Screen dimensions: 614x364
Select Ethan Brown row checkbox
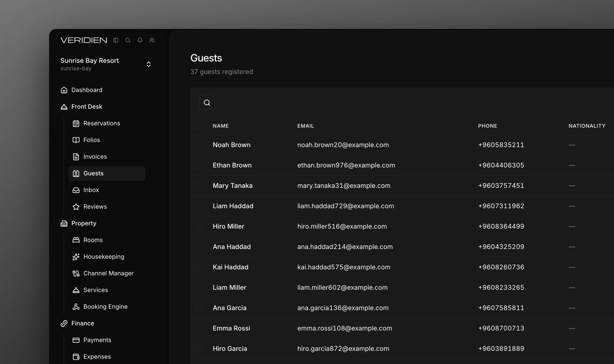198,165
